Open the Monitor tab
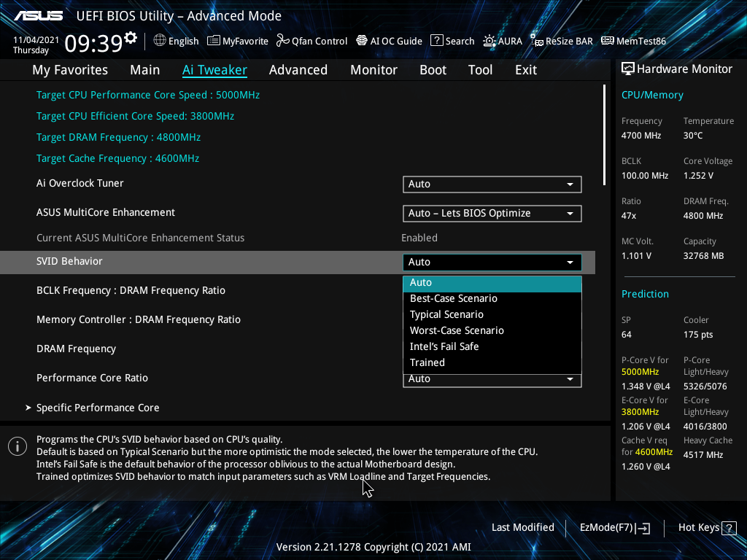 [373, 70]
